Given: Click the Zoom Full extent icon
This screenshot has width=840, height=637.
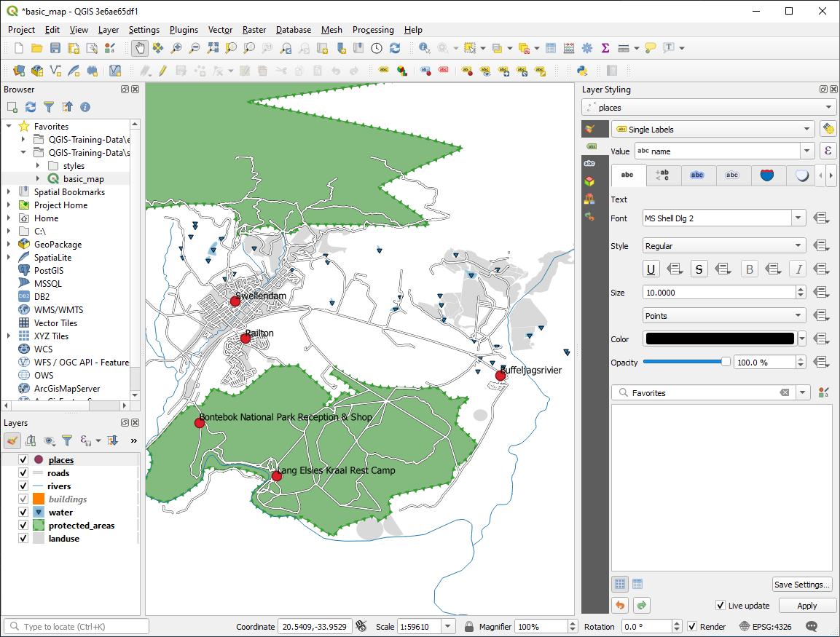Looking at the screenshot, I should coord(213,48).
